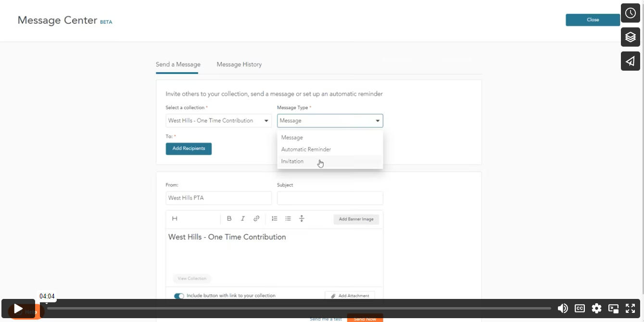The image size is (644, 322).
Task: Share the video using the paper plane icon
Action: pyautogui.click(x=630, y=62)
